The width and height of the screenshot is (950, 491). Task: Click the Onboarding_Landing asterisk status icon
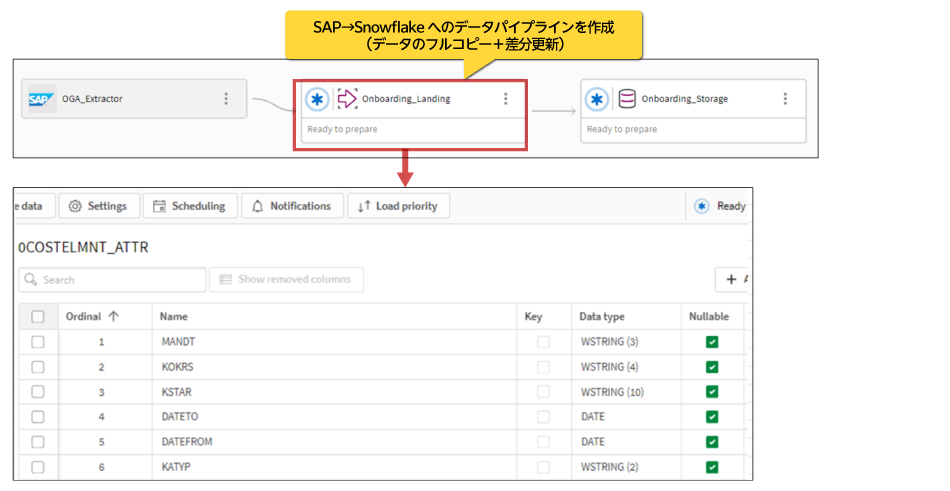[317, 99]
